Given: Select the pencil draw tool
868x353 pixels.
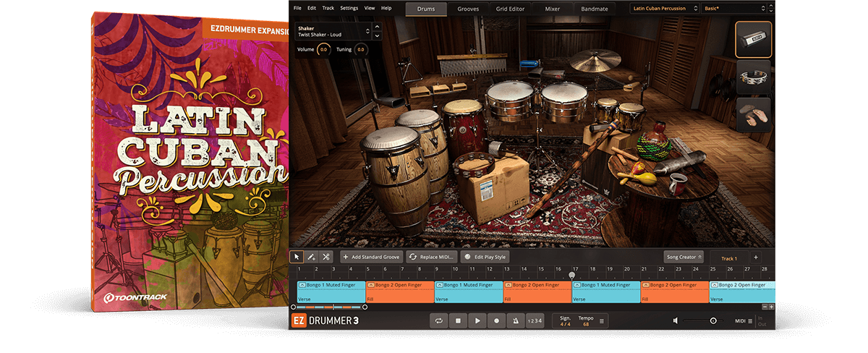Looking at the screenshot, I should [x=311, y=257].
